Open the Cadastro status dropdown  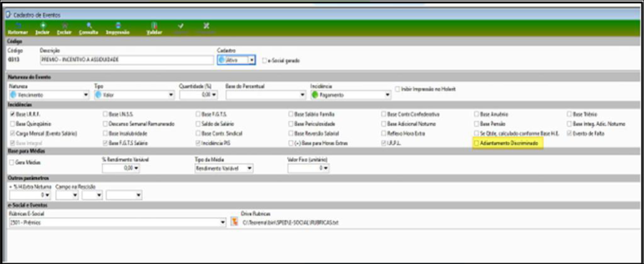coord(251,60)
